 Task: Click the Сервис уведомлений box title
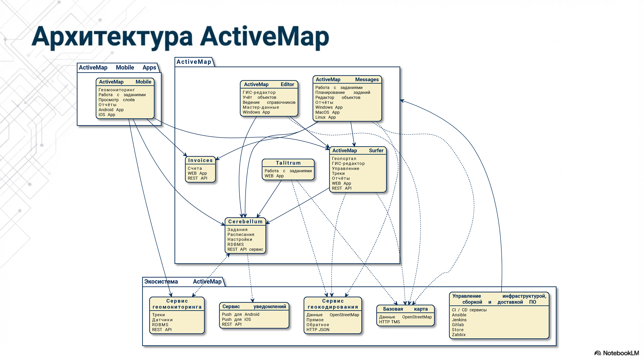tap(254, 306)
